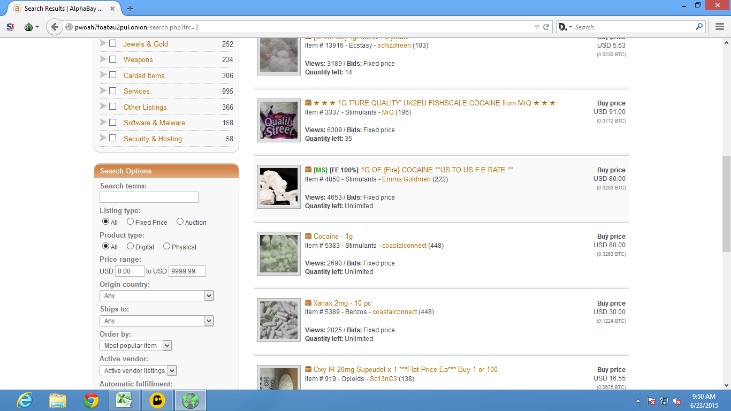This screenshot has height=411, width=731.
Task: Open Excel from the taskbar
Action: coord(124,400)
